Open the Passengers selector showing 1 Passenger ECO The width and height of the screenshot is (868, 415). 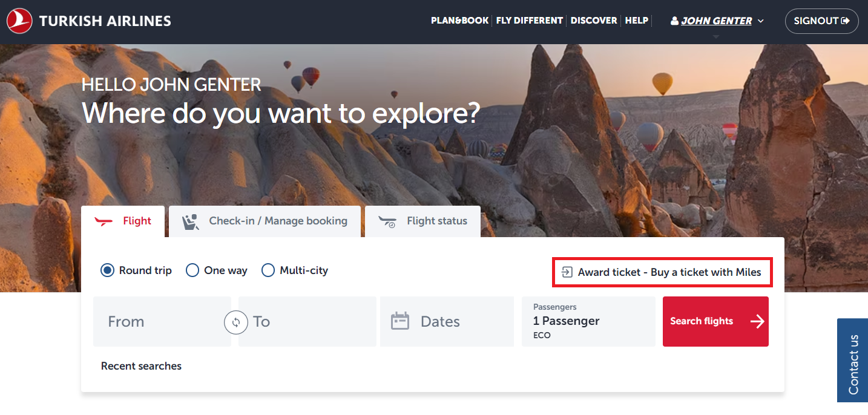point(588,321)
